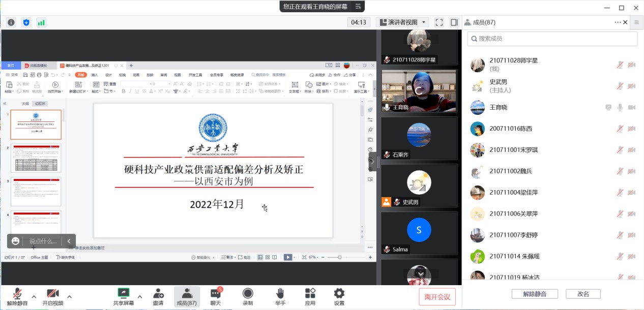Open the Chat (聊天) icon
This screenshot has height=310, width=644.
(216, 296)
